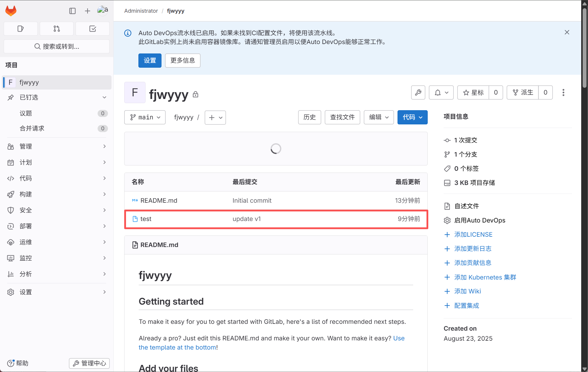Open the issues shortcut icon

(20, 29)
